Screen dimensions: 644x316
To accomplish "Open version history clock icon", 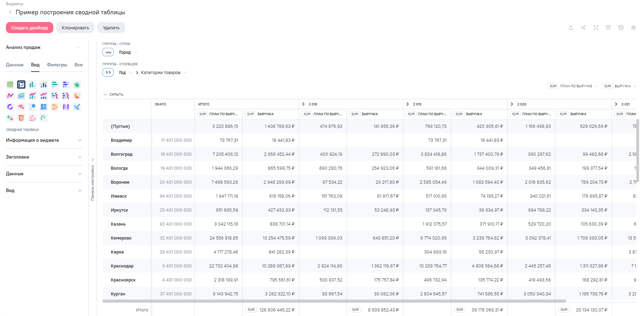I will [621, 28].
